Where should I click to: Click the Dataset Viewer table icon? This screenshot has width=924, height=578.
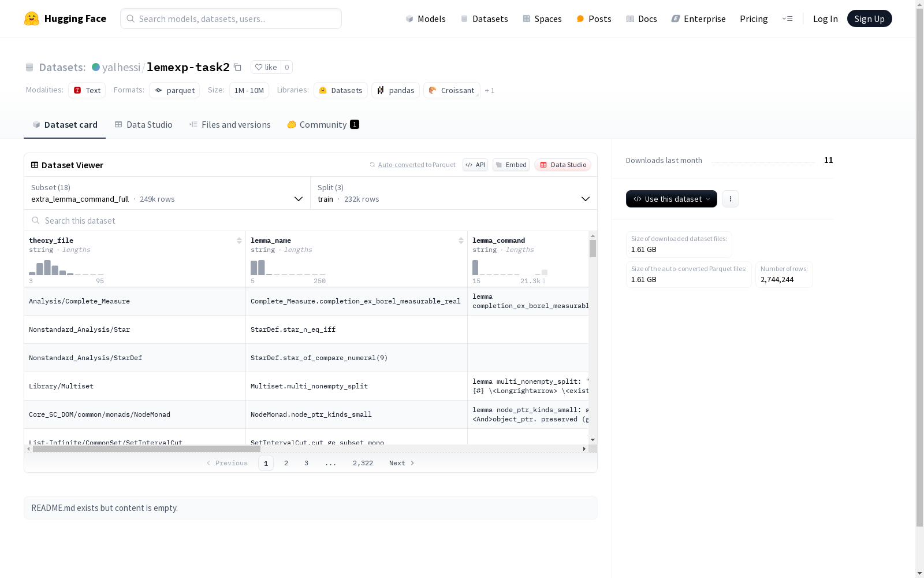pyautogui.click(x=35, y=165)
